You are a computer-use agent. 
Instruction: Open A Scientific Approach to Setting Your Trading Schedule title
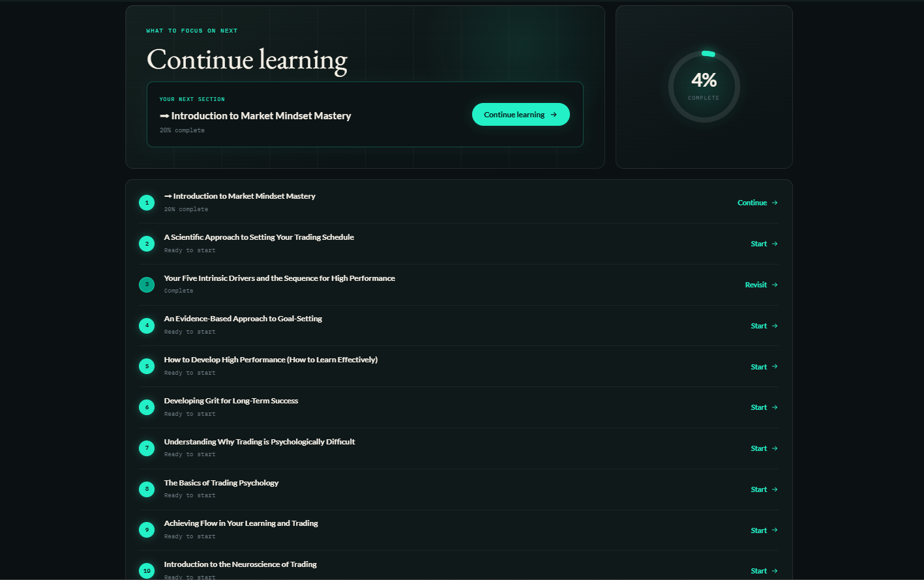[x=259, y=237]
